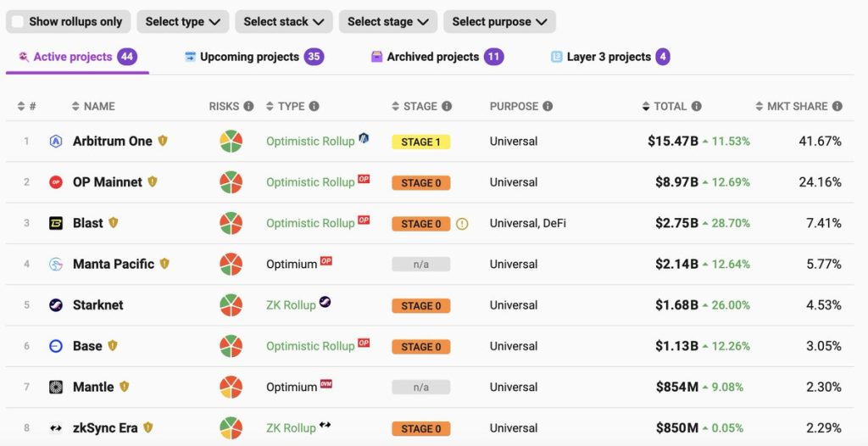Switch to the Active projects tab
This screenshot has width=868, height=446.
point(77,57)
